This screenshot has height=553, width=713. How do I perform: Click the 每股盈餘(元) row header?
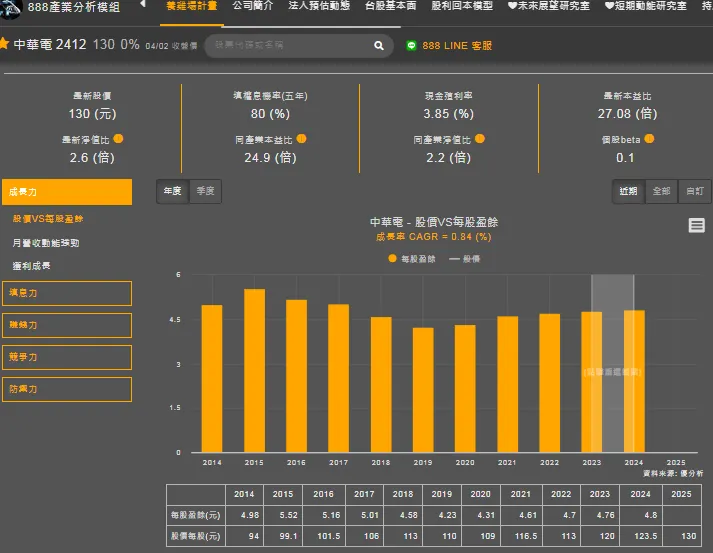[196, 515]
